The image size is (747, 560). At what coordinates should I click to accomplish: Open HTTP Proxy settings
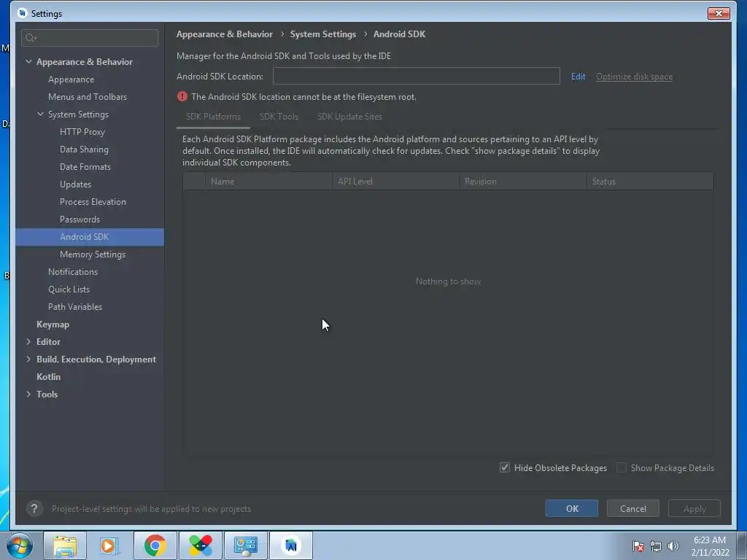tap(82, 132)
